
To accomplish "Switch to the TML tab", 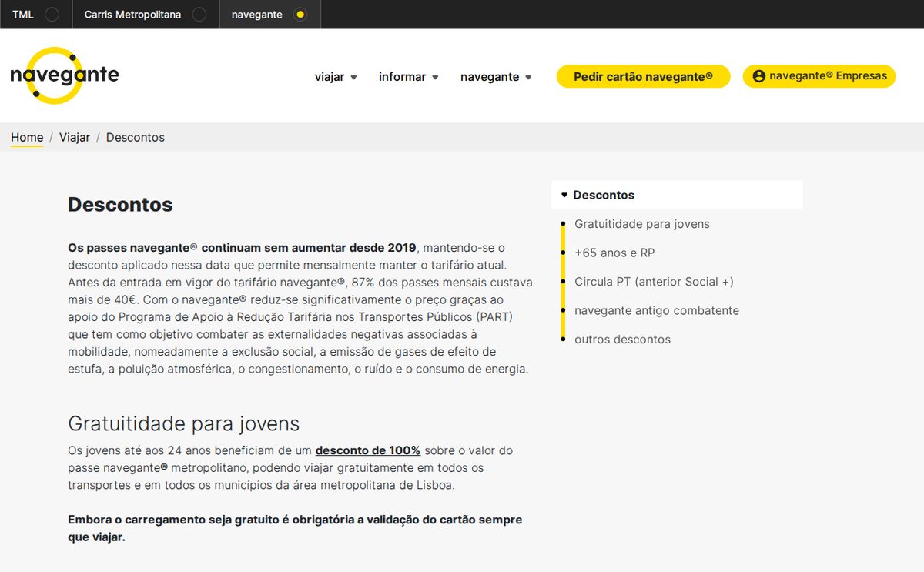I will (x=36, y=15).
